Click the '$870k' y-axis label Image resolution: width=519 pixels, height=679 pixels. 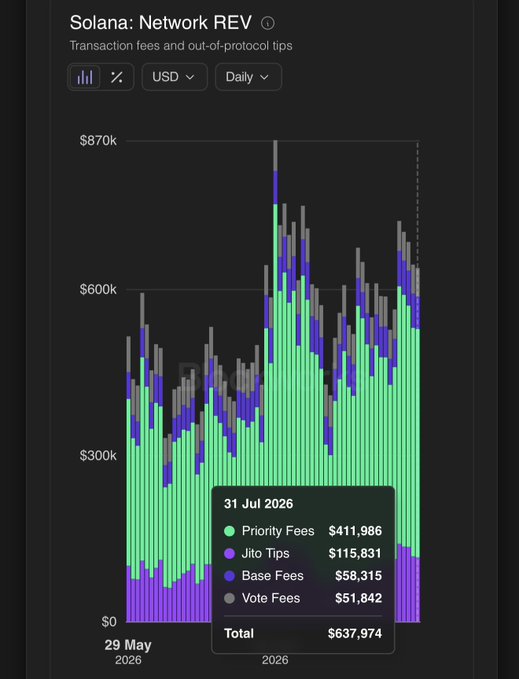(98, 141)
